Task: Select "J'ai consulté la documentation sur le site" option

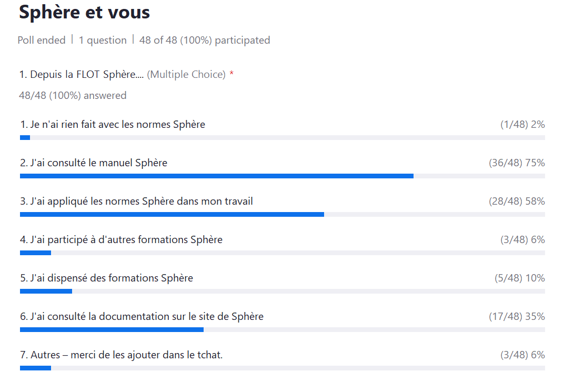Action: coord(142,317)
